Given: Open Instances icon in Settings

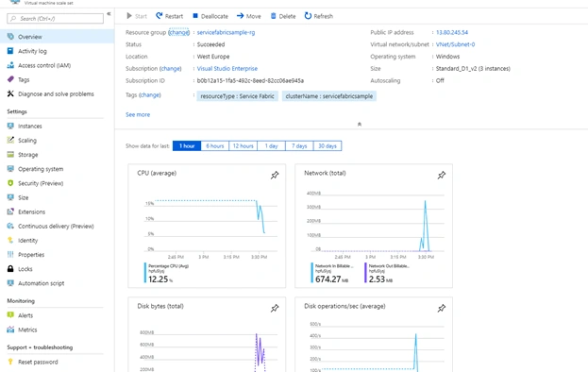Looking at the screenshot, I should (x=10, y=126).
